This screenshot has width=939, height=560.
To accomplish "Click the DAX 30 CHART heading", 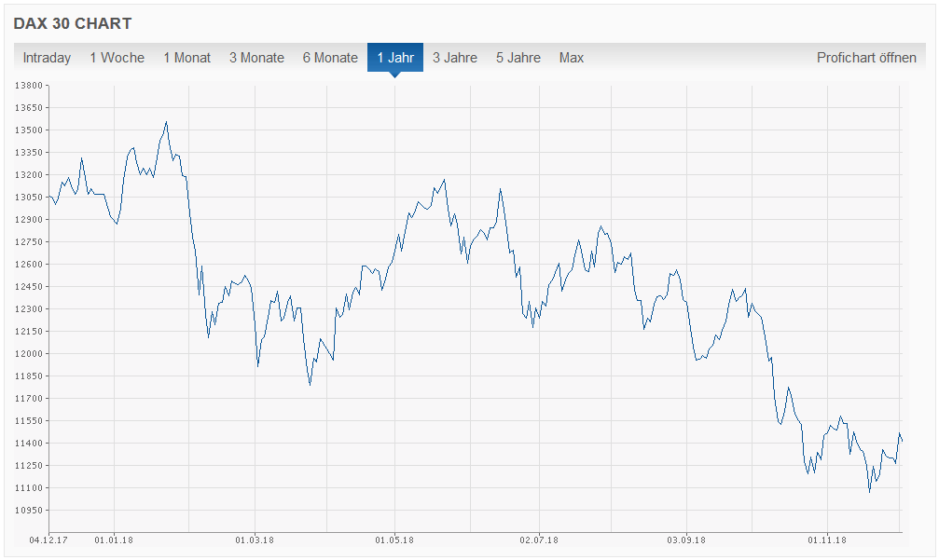I will [x=73, y=23].
